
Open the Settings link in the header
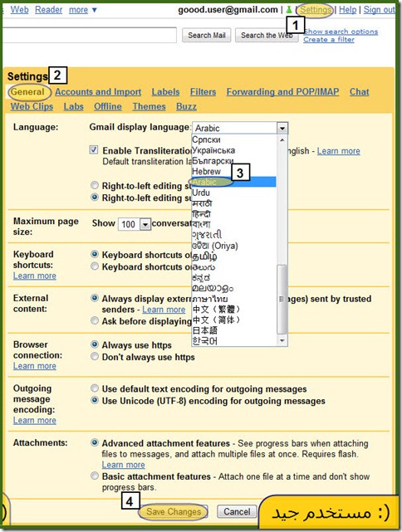tap(315, 10)
